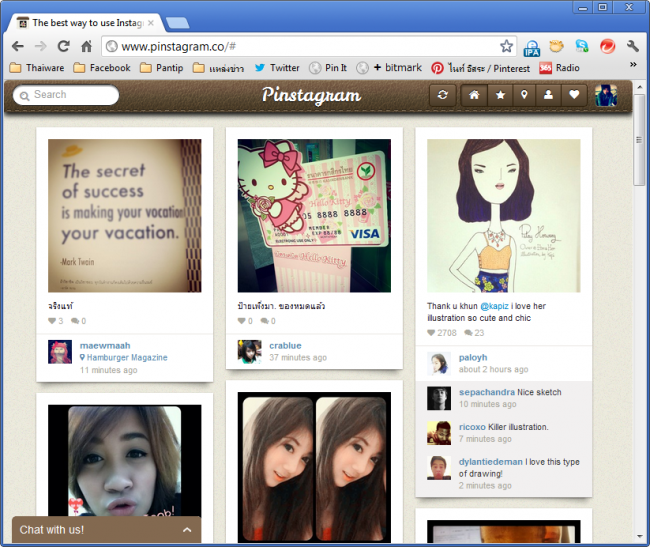Open Pinstagram profile person icon
The width and height of the screenshot is (650, 547).
(548, 95)
